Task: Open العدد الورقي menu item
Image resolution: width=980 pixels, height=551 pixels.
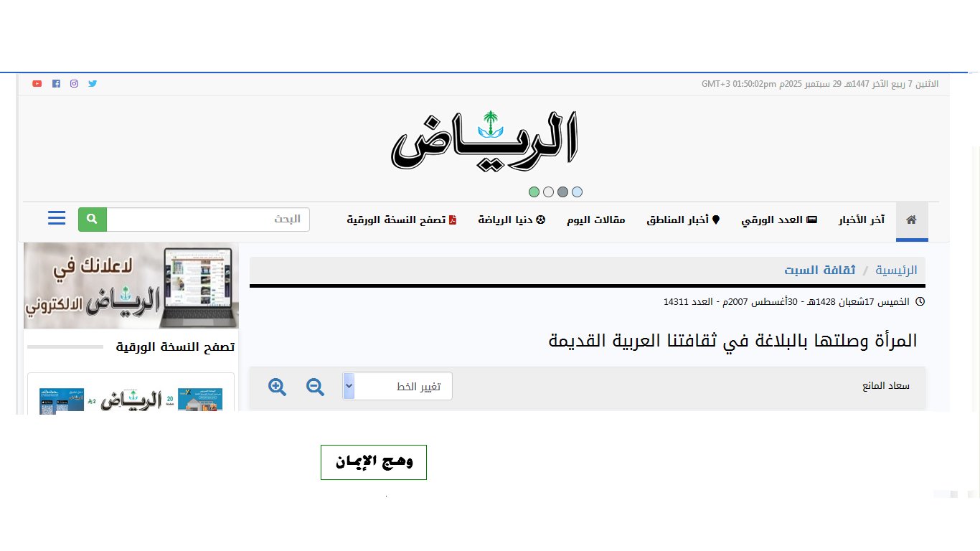Action: coord(779,220)
